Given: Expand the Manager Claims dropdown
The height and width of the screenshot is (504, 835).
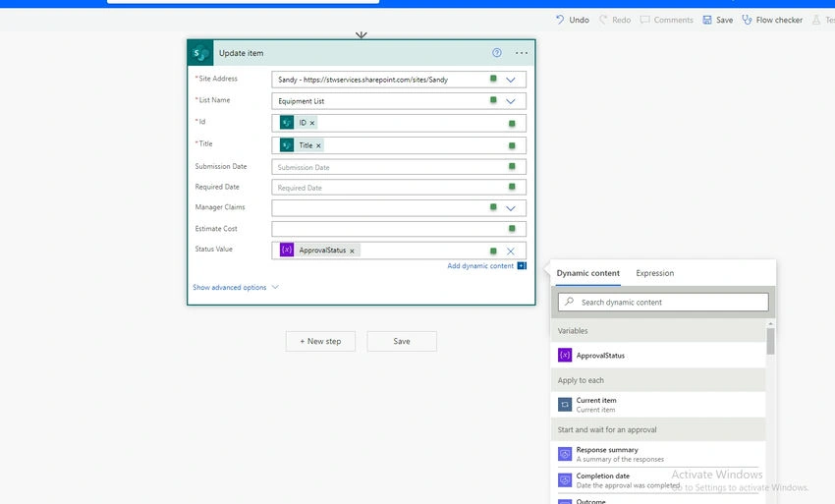Looking at the screenshot, I should coord(511,208).
